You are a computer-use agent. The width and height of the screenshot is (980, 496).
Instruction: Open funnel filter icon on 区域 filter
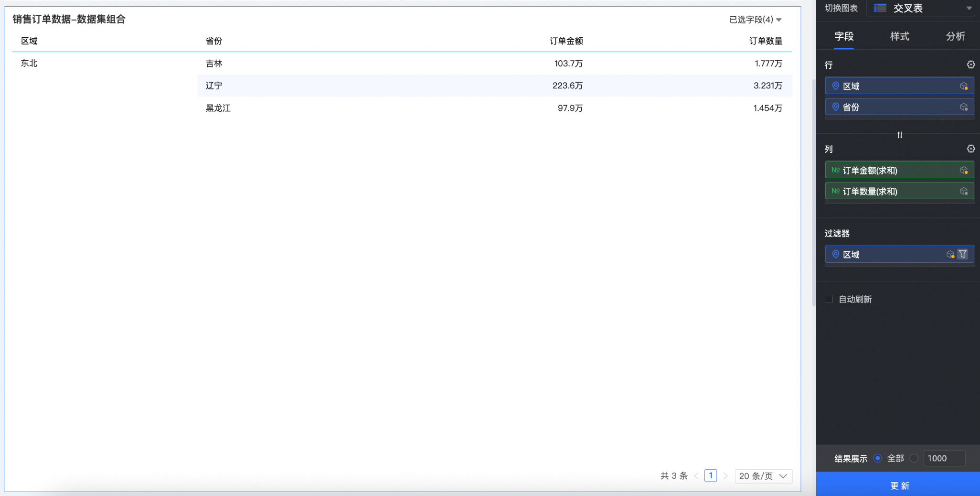(963, 254)
